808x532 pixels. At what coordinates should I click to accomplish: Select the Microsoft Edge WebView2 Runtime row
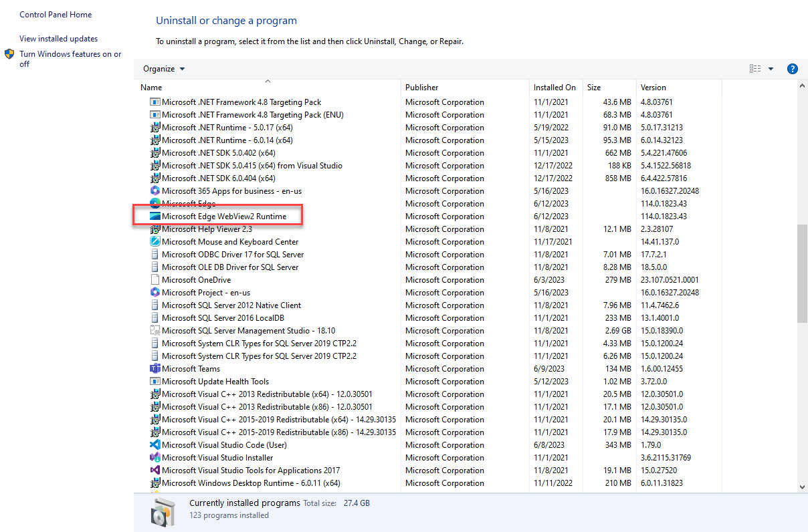pyautogui.click(x=428, y=217)
